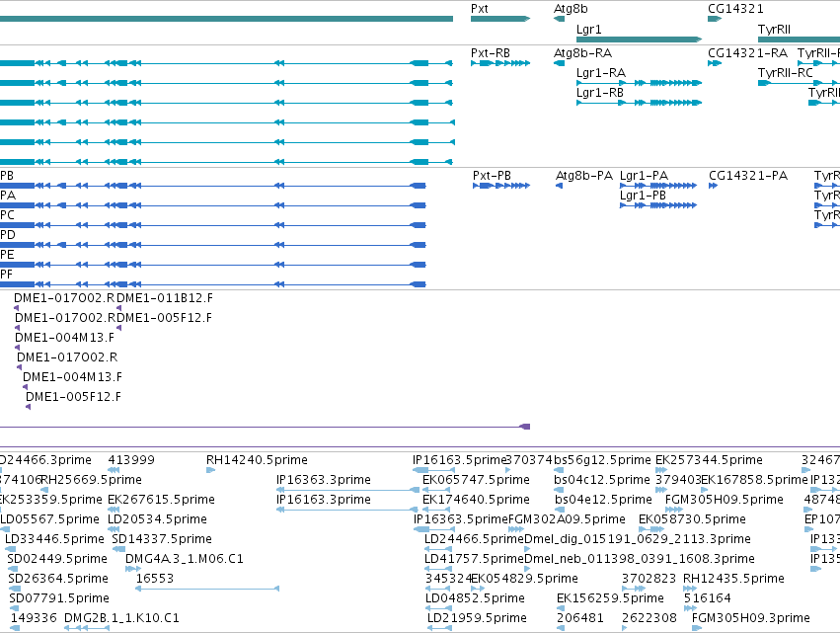The height and width of the screenshot is (633, 840).
Task: Click the Lgr1 gene bar
Action: click(639, 40)
